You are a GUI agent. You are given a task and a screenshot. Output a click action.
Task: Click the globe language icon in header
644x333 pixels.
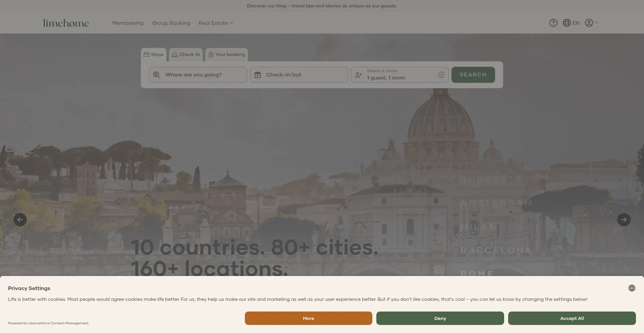[567, 23]
